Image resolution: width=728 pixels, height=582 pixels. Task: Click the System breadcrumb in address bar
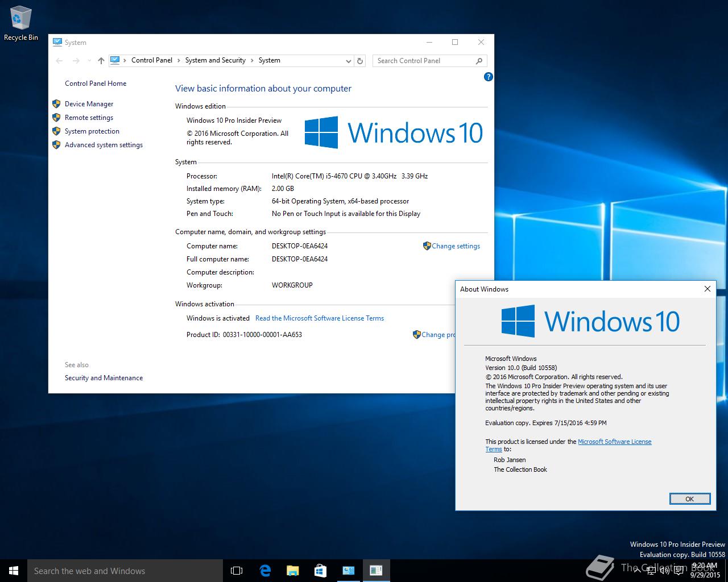pos(269,60)
